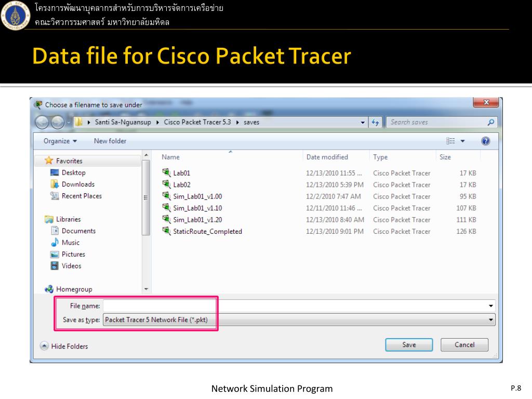Click the Sim_Lab01_v1.10 file icon
Viewport: 532px width, 399px height.
click(x=166, y=207)
